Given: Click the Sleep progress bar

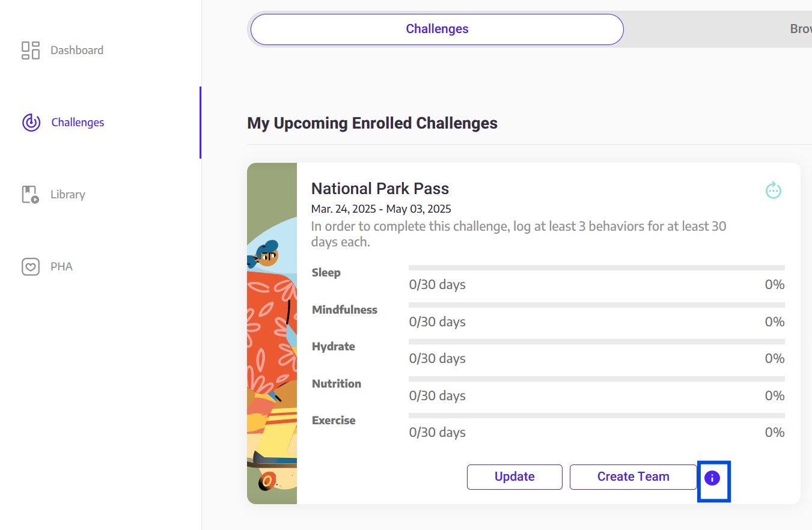Looking at the screenshot, I should pyautogui.click(x=597, y=267).
